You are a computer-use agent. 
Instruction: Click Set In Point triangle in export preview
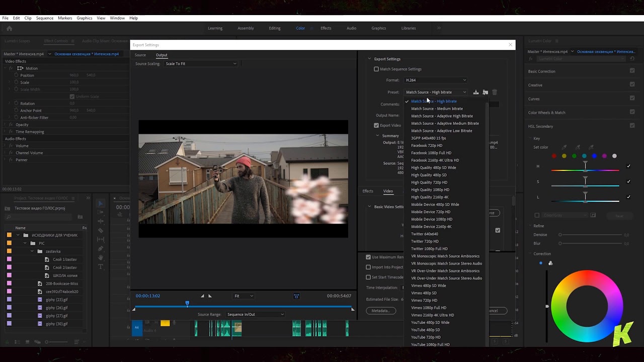pos(203,296)
